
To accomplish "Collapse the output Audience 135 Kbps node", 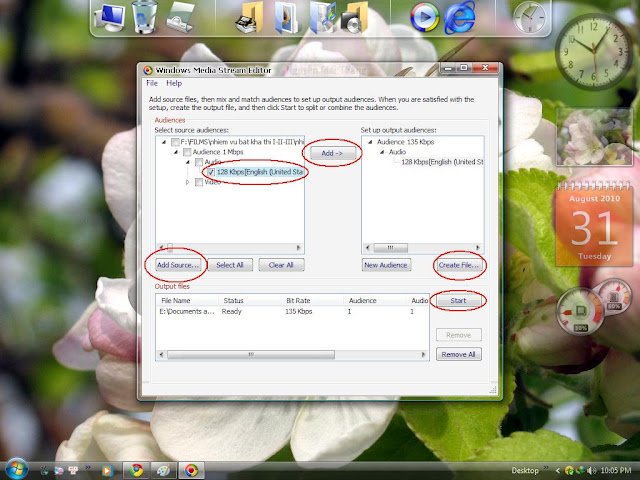I will pyautogui.click(x=370, y=142).
